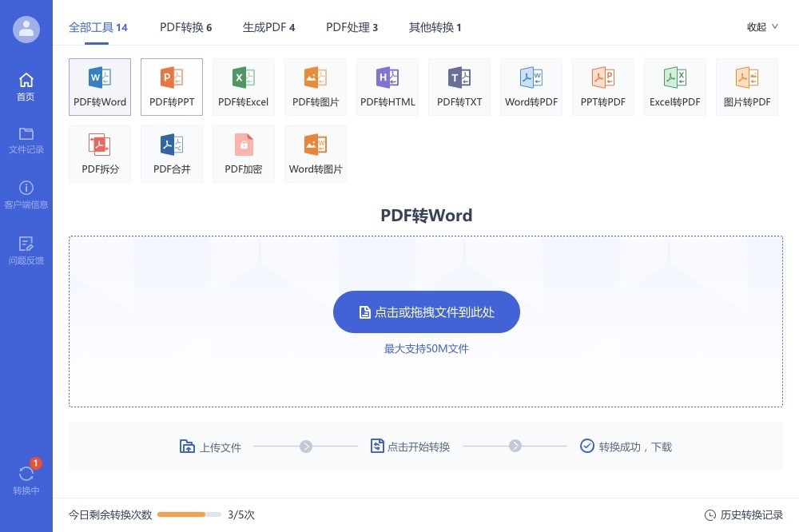Select the PDF转Word tool icon
This screenshot has height=532, width=799.
point(100,86)
